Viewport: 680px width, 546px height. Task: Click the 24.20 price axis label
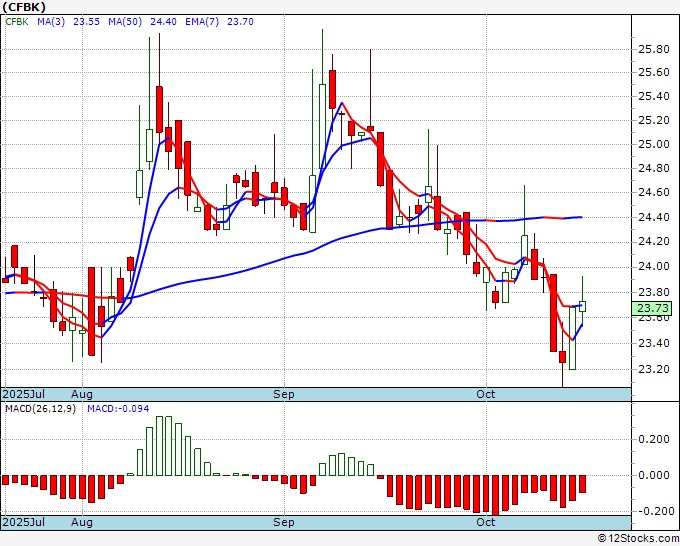(x=654, y=242)
